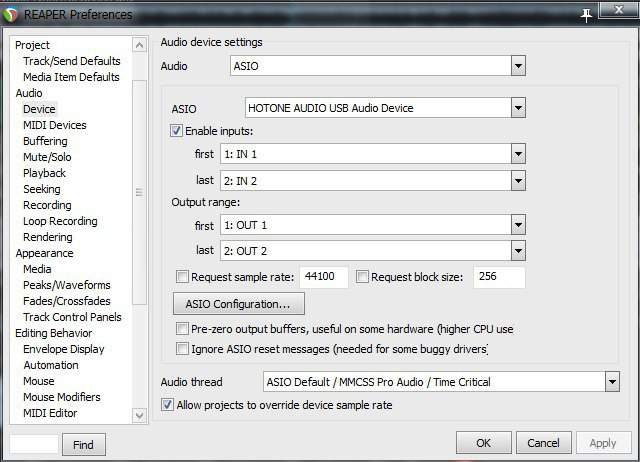Click the category list scroll up arrow
Viewport: 640px width, 462px height.
139,44
